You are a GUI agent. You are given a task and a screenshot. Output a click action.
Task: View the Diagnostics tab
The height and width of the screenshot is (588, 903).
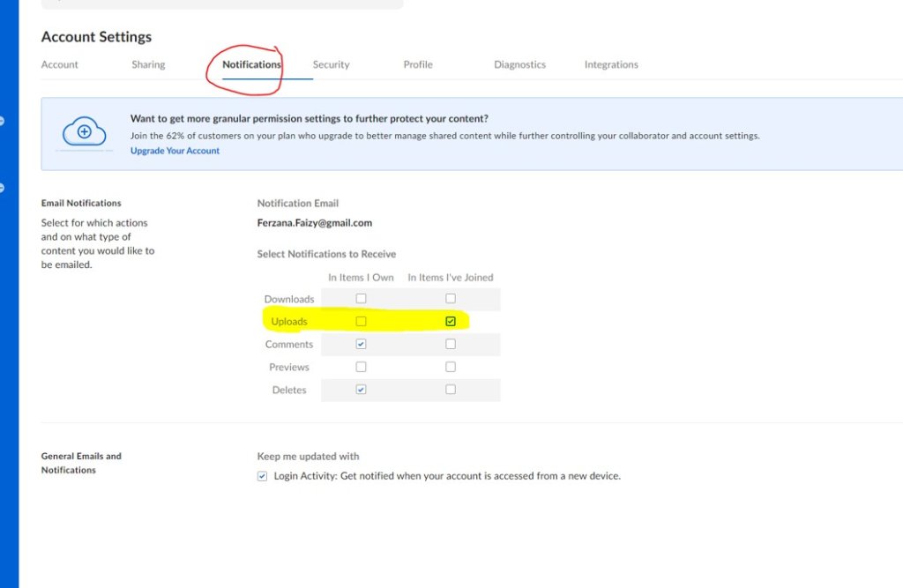(519, 64)
